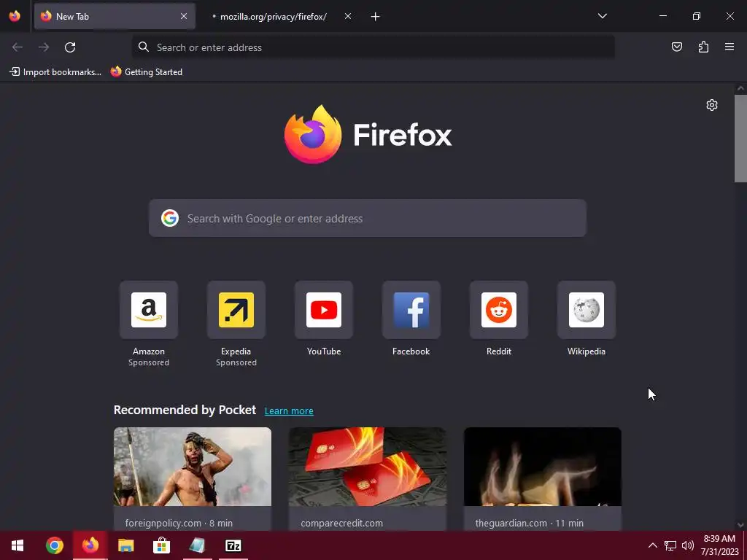This screenshot has height=560, width=747.
Task: Open a new tab with plus button
Action: pyautogui.click(x=376, y=17)
